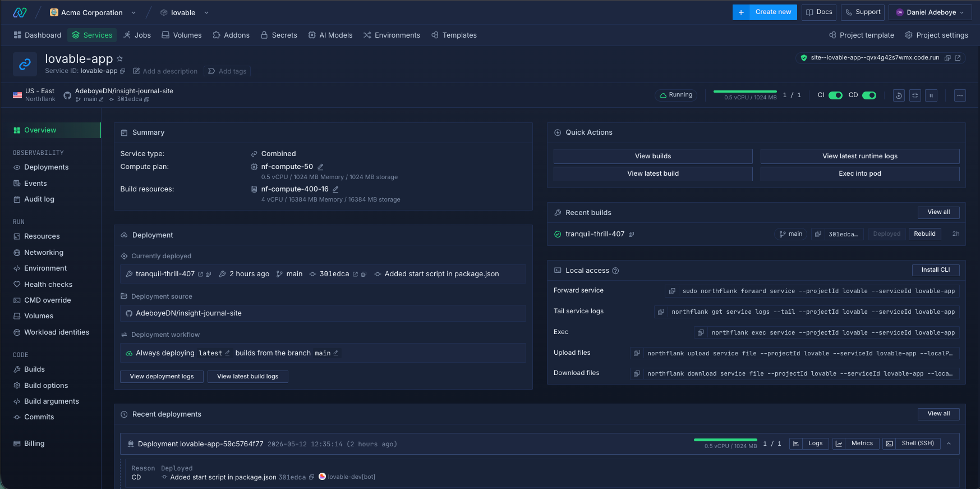The width and height of the screenshot is (980, 489).
Task: Edit the latest build deployment setting
Action: tap(227, 353)
